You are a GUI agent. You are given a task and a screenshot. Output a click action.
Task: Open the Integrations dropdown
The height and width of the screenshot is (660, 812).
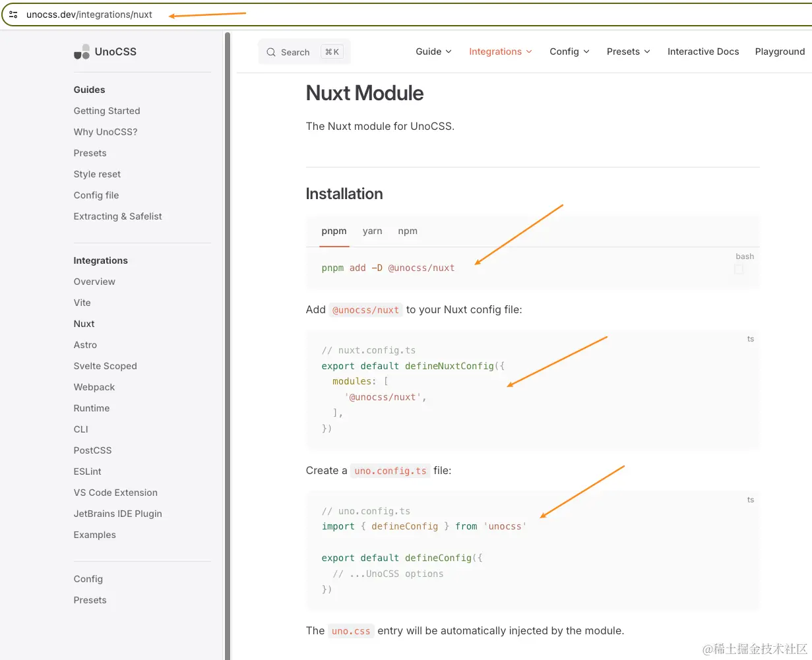pos(500,51)
